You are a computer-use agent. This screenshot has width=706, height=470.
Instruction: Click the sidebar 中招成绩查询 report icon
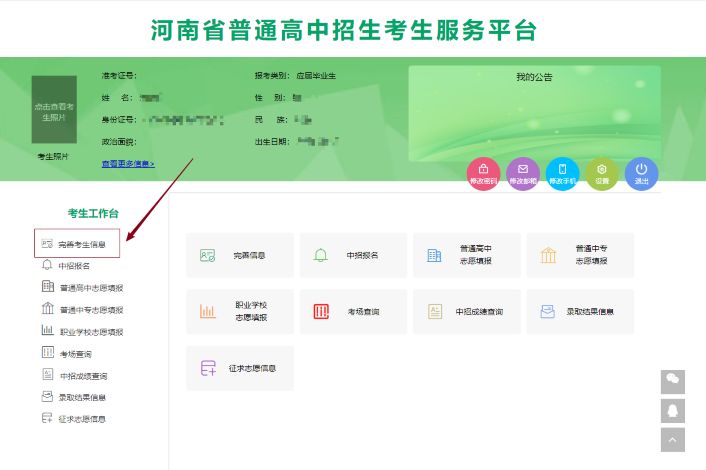point(48,374)
